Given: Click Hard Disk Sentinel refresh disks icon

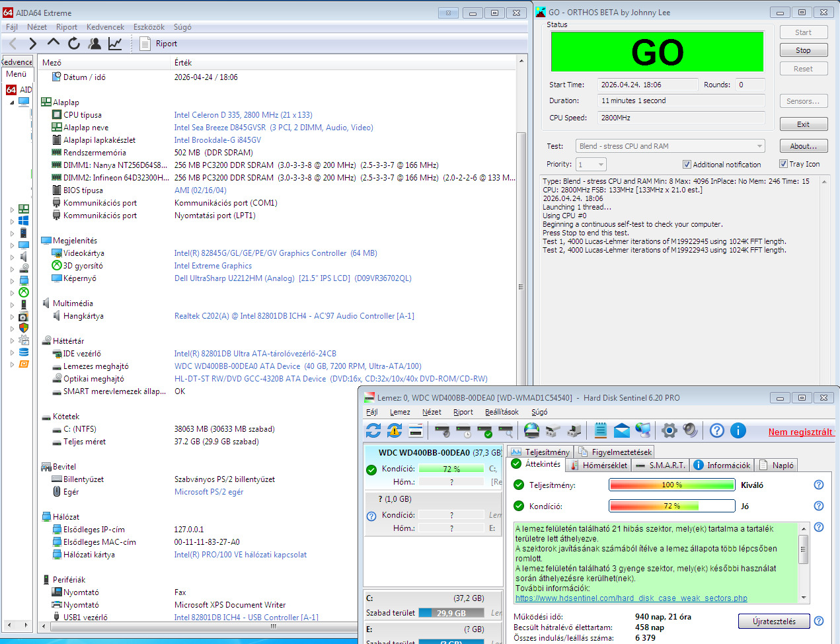Looking at the screenshot, I should (x=373, y=430).
